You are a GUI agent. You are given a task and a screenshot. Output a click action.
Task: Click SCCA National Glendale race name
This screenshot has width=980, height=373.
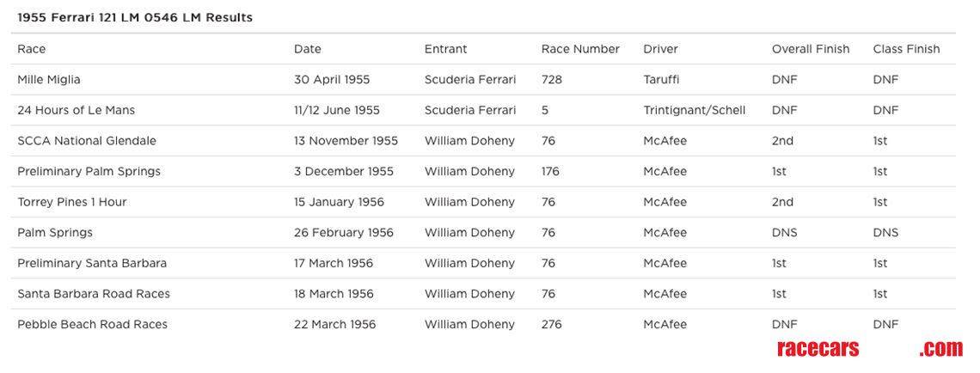[x=87, y=141]
